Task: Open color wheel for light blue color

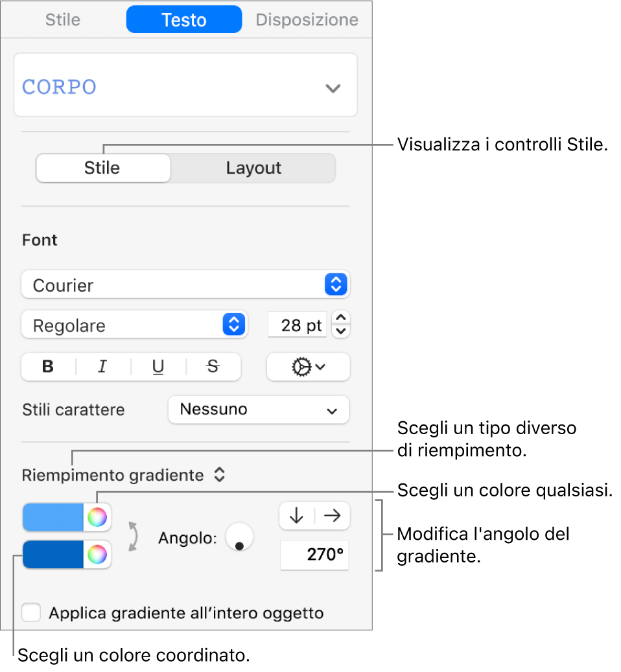Action: click(x=97, y=517)
